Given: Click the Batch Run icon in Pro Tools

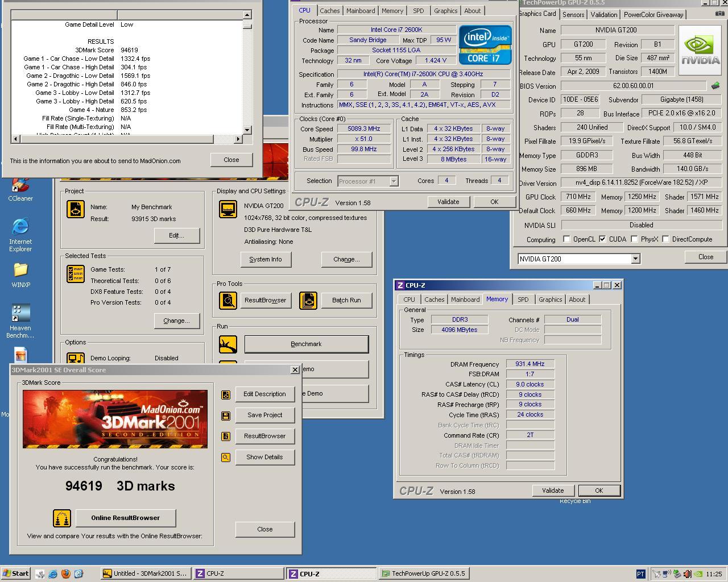Looking at the screenshot, I should 308,300.
